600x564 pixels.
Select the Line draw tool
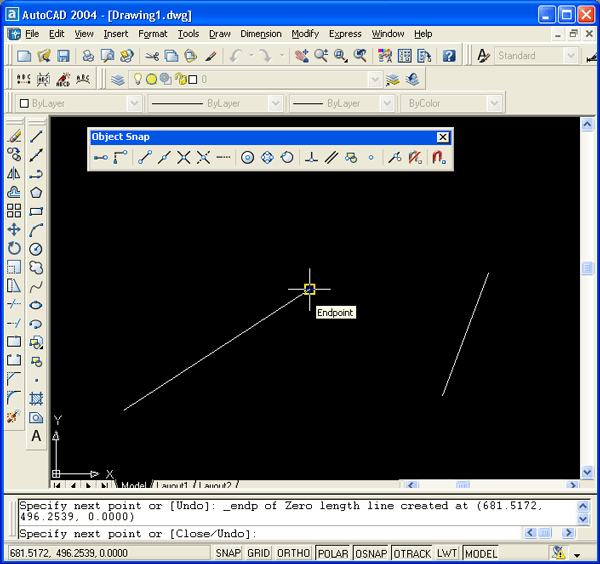click(36, 136)
